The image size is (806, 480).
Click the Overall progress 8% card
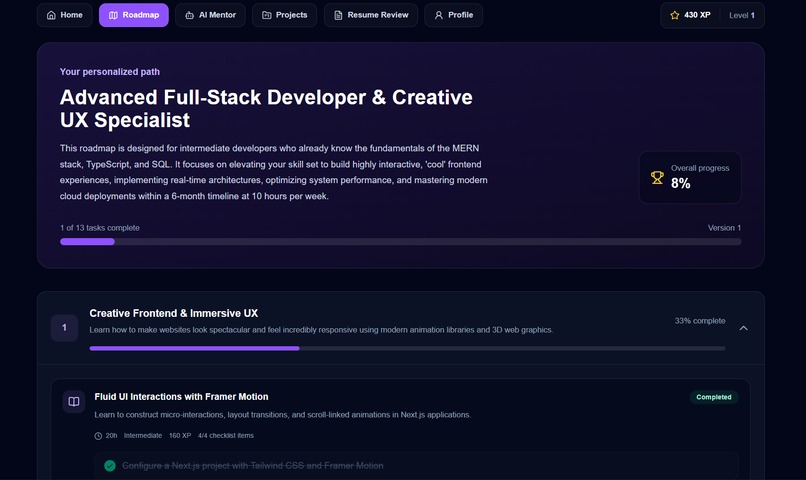point(690,177)
